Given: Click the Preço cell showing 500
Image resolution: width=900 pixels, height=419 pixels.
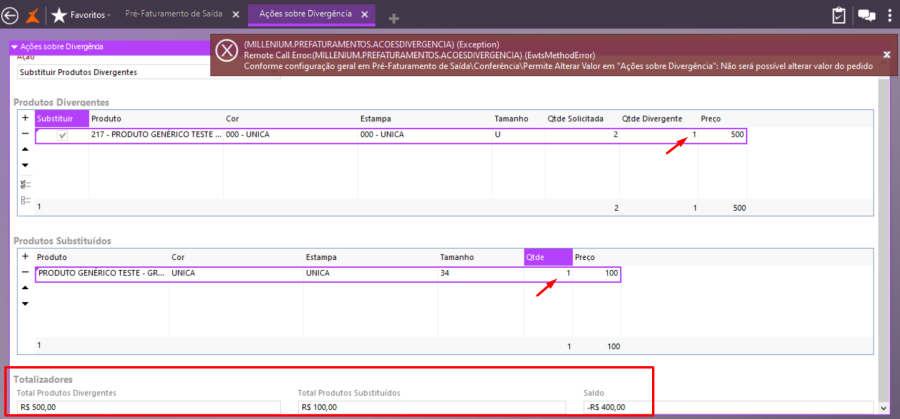Looking at the screenshot, I should tap(722, 135).
